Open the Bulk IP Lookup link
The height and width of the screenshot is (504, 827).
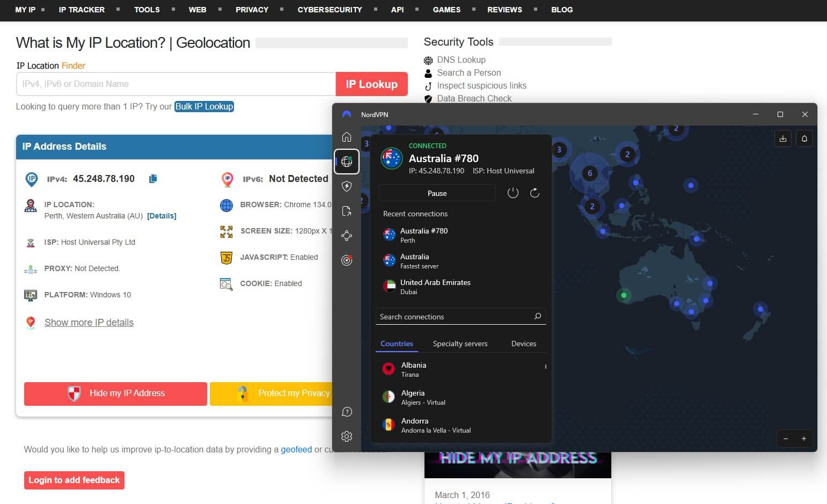click(x=204, y=106)
